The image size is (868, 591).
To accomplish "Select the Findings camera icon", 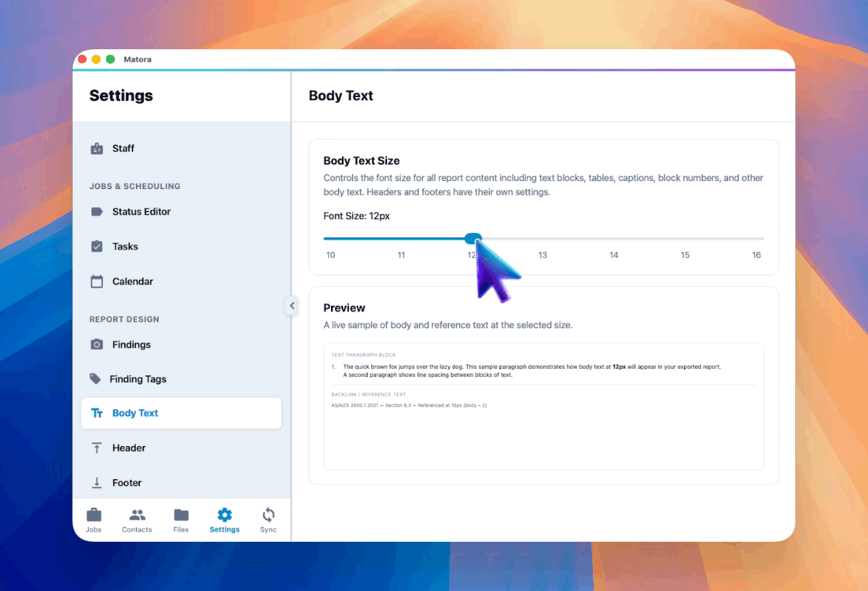I will click(x=97, y=344).
